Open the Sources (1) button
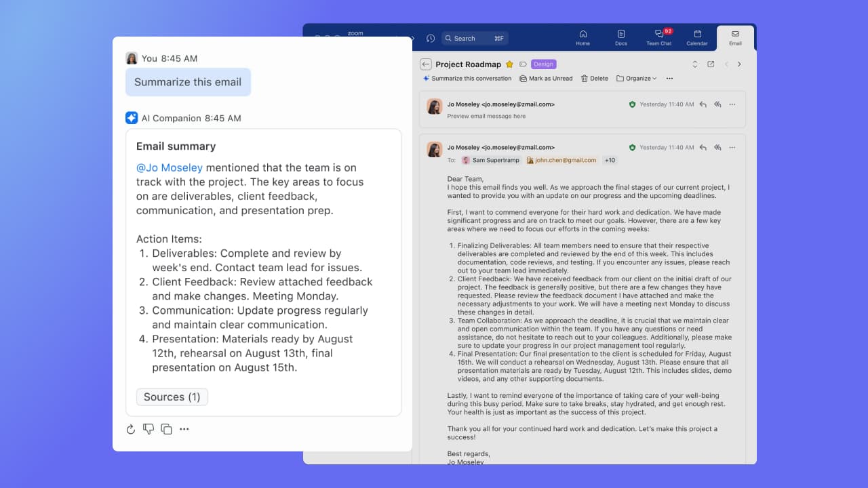Viewport: 868px width, 488px height. pyautogui.click(x=172, y=397)
